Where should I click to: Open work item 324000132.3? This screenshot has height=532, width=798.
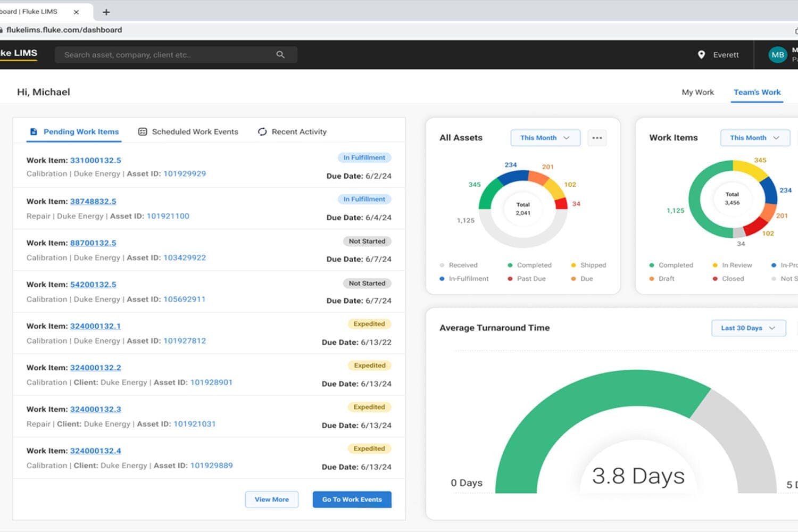pyautogui.click(x=96, y=409)
